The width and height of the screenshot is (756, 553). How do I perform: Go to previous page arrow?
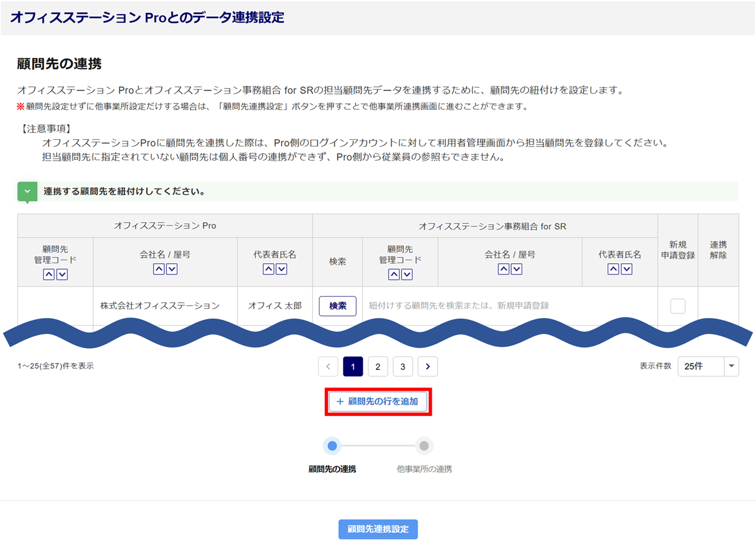[328, 367]
